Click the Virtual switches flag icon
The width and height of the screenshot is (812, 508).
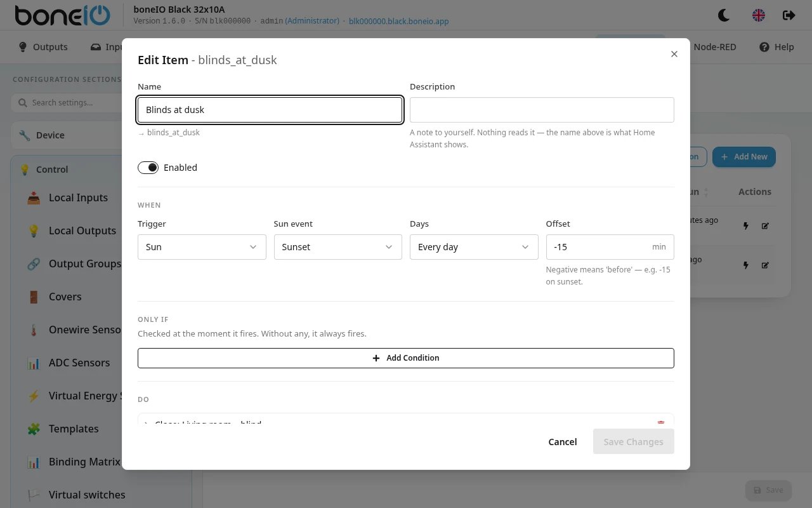[x=34, y=495]
